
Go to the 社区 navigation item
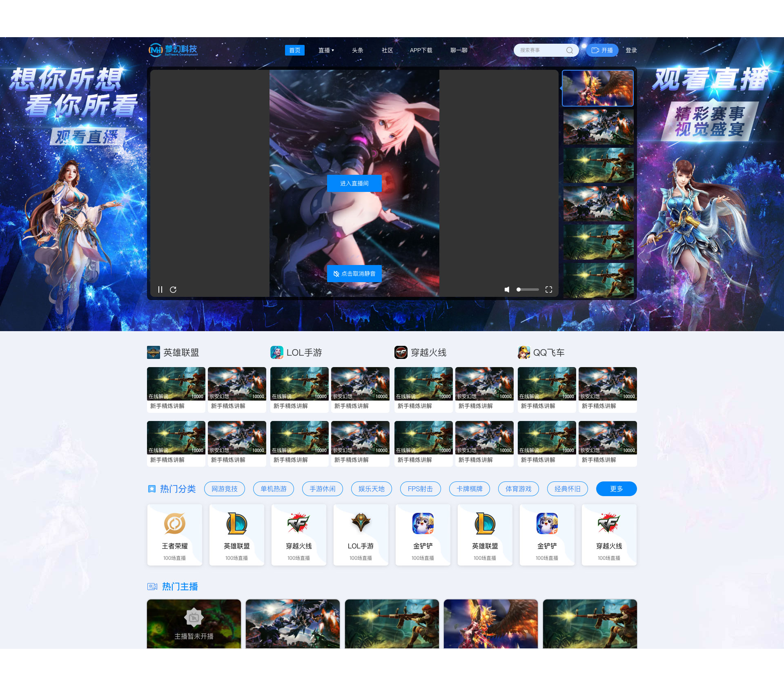pos(387,50)
